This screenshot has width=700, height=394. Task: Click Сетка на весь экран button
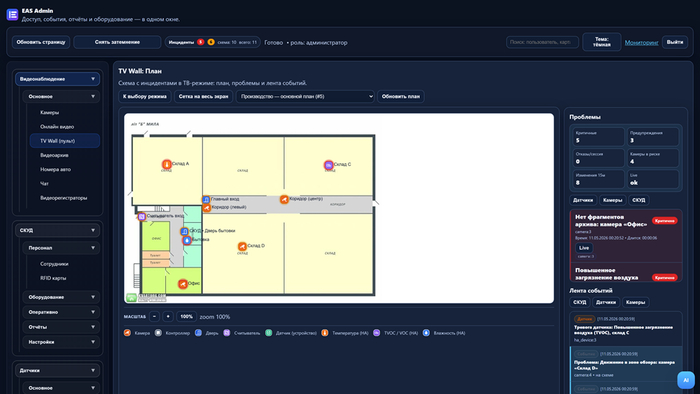[203, 96]
